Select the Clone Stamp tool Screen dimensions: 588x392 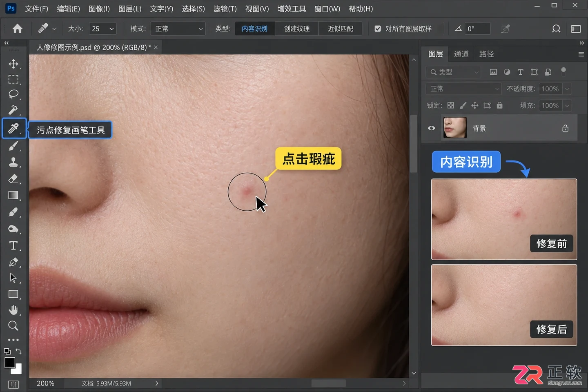click(x=13, y=162)
